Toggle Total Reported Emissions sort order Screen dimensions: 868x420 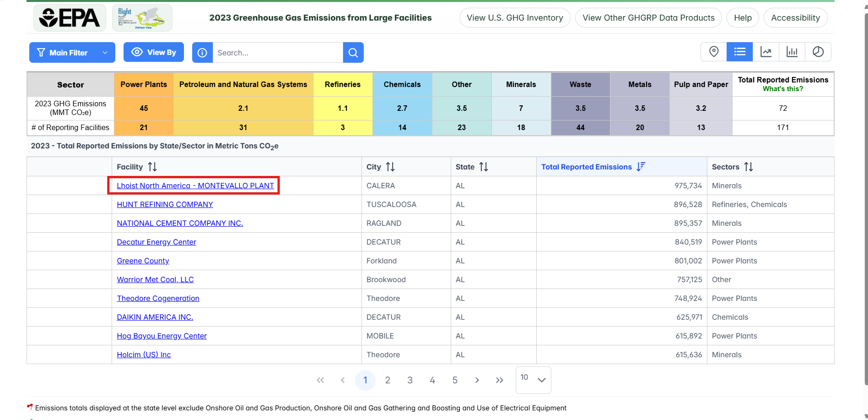tap(641, 167)
